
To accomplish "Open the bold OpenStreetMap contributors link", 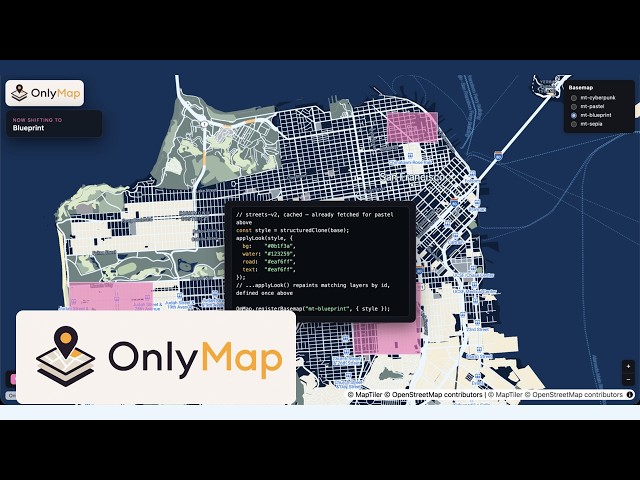I will click(x=433, y=395).
